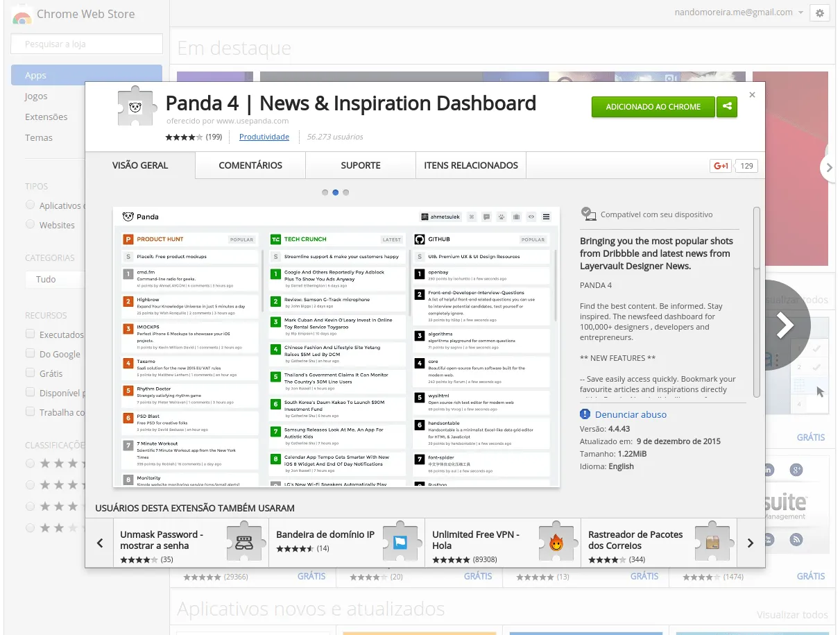Screen dimensions: 840x635
Task: Close the Panda 4 extension dialog
Action: point(753,95)
